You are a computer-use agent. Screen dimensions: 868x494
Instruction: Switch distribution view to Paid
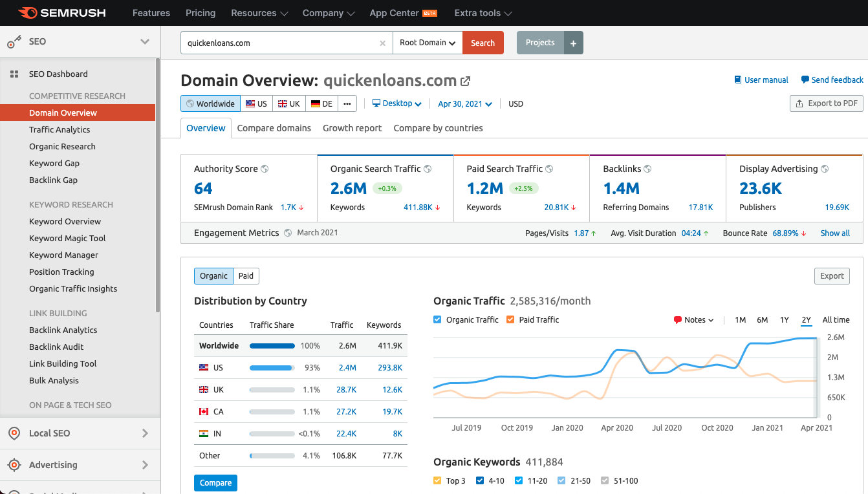pyautogui.click(x=246, y=276)
